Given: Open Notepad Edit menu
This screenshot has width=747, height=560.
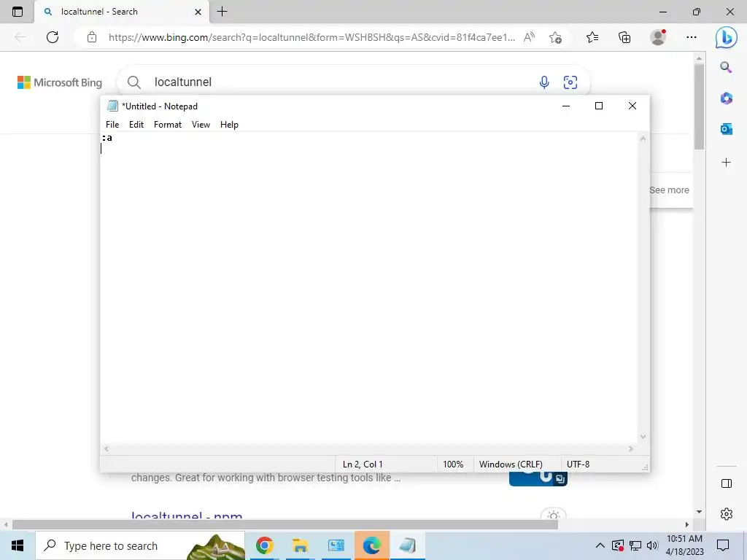Looking at the screenshot, I should point(136,124).
